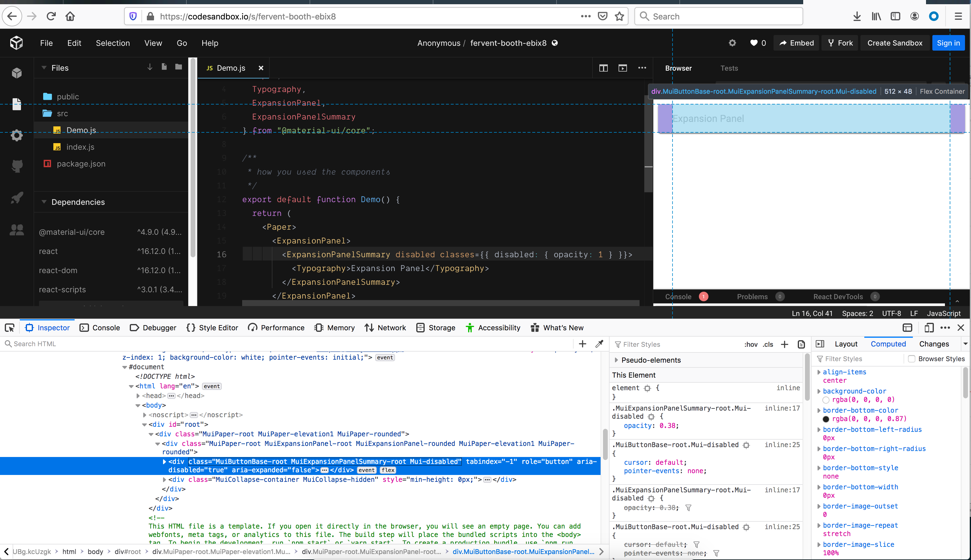971x560 pixels.
Task: Open the eyedropper color grabber in Inspector toolbar
Action: 599,344
